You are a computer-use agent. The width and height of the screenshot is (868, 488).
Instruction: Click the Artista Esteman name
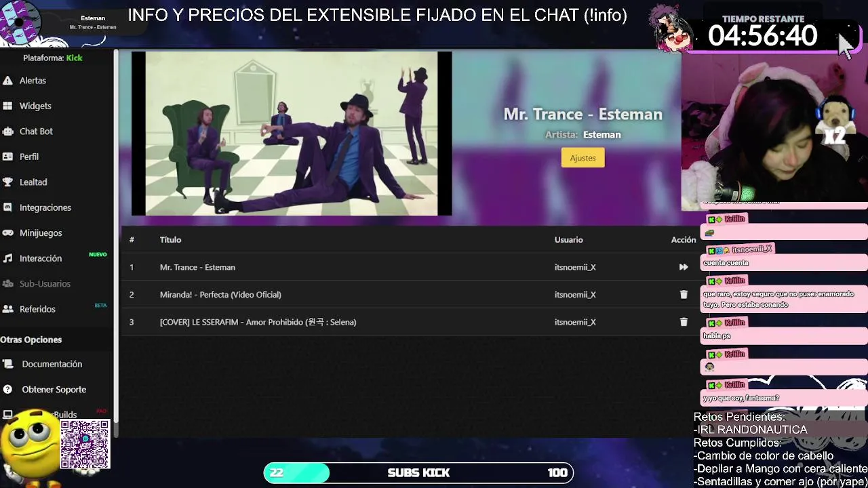click(x=601, y=135)
